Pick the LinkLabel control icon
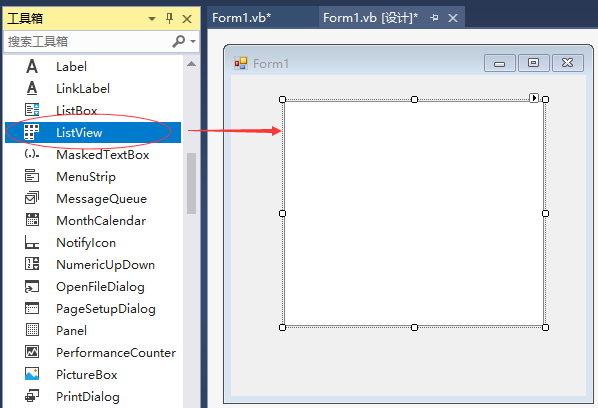The width and height of the screenshot is (598, 408). (32, 88)
